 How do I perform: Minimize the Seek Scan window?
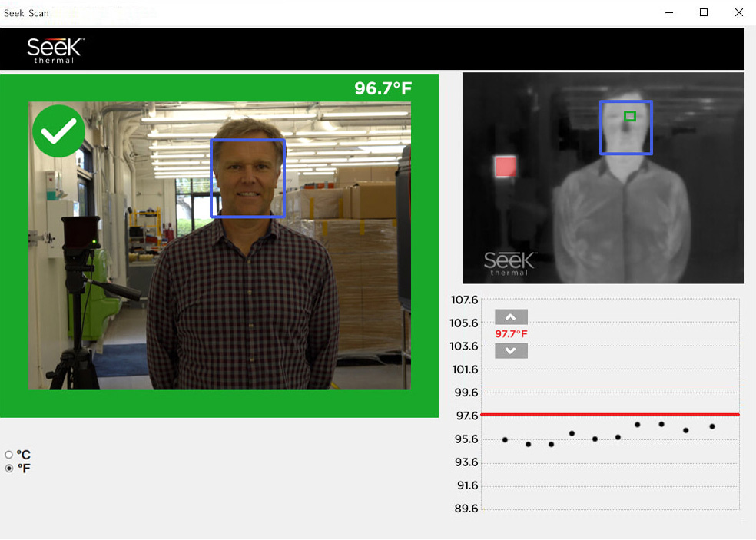pos(668,12)
